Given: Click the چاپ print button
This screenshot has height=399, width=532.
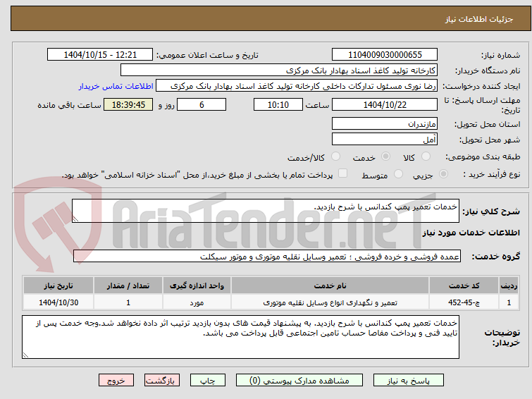Looking at the screenshot, I should tap(208, 381).
